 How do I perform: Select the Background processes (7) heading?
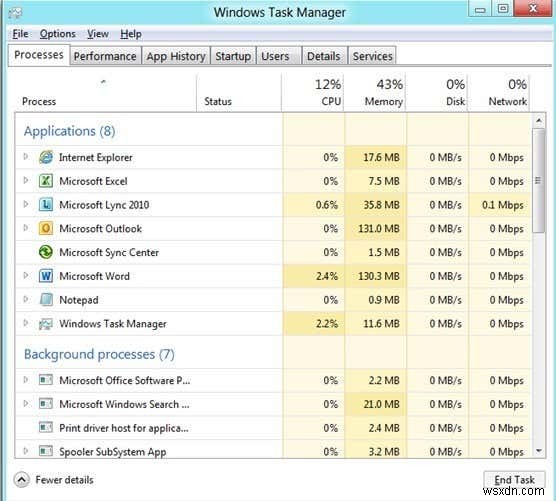click(99, 355)
